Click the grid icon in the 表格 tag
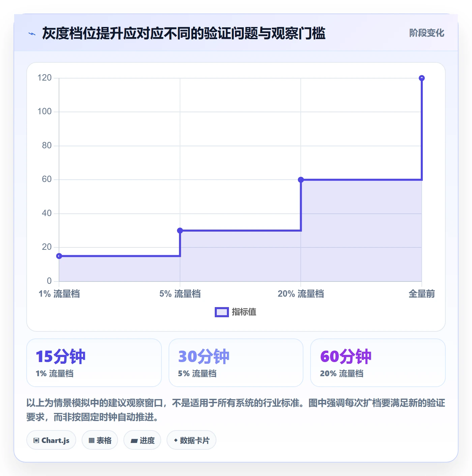472x476 pixels. pos(91,440)
